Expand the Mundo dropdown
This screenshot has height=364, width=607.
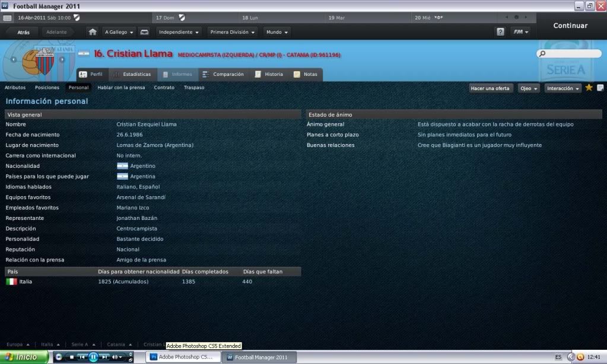click(277, 32)
